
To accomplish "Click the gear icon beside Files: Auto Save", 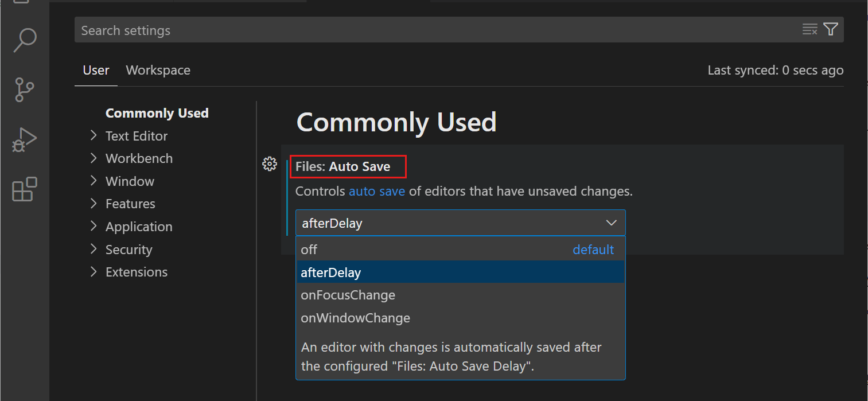I will (x=269, y=164).
